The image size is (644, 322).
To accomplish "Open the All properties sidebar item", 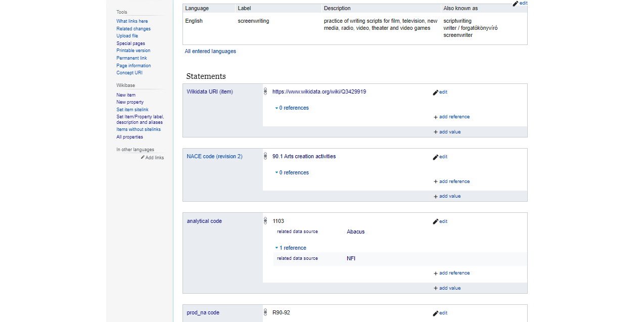I will pos(129,137).
